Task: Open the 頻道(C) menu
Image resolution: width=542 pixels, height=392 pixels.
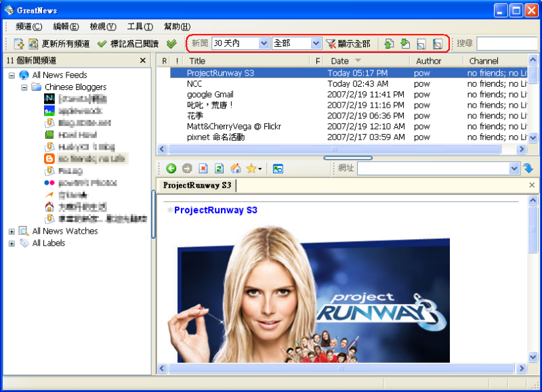Action: pos(28,26)
